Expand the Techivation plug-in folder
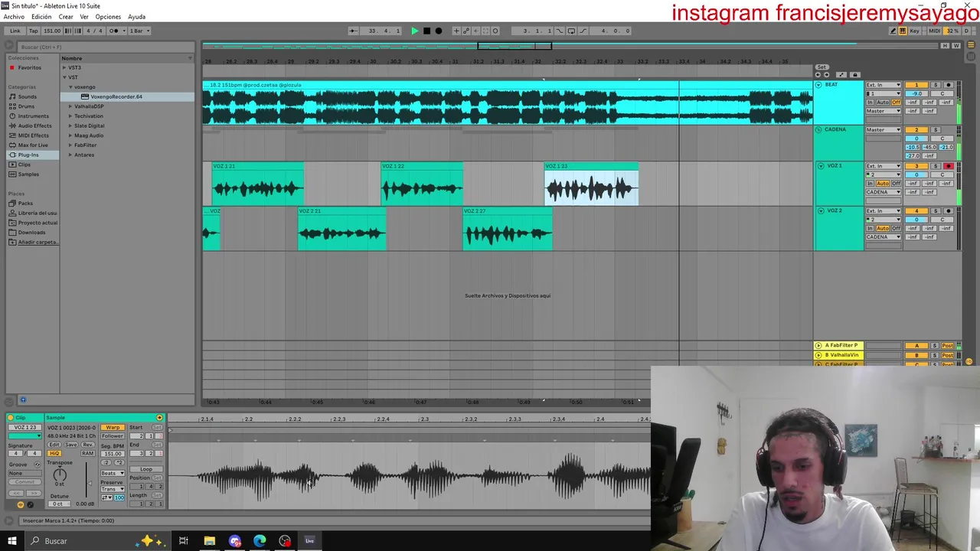The width and height of the screenshot is (980, 551). coord(70,116)
